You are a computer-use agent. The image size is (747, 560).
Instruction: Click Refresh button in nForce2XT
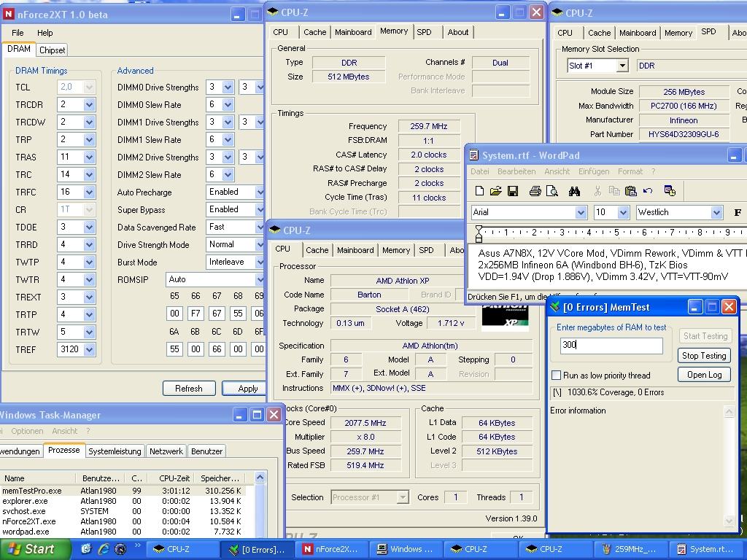click(189, 389)
